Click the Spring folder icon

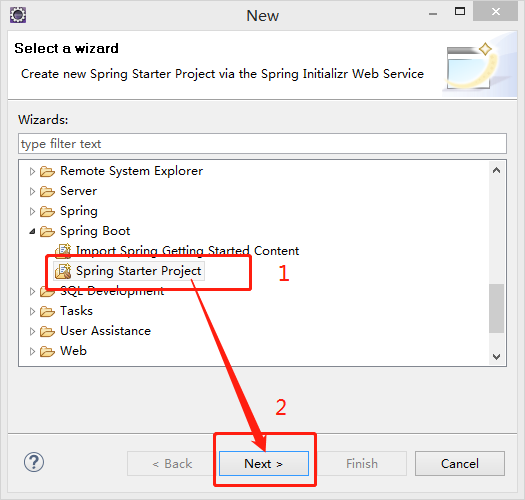(47, 212)
